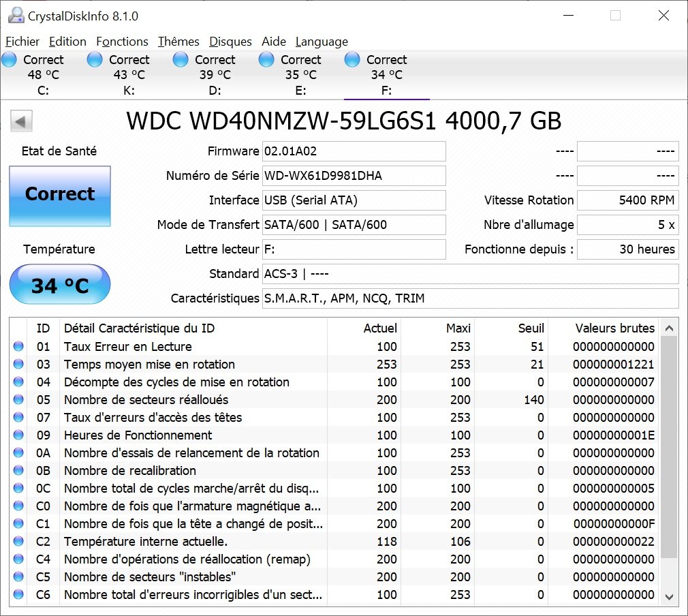Click status dot for Nombre de secteurs réalloués
The height and width of the screenshot is (616, 688).
pyautogui.click(x=18, y=399)
